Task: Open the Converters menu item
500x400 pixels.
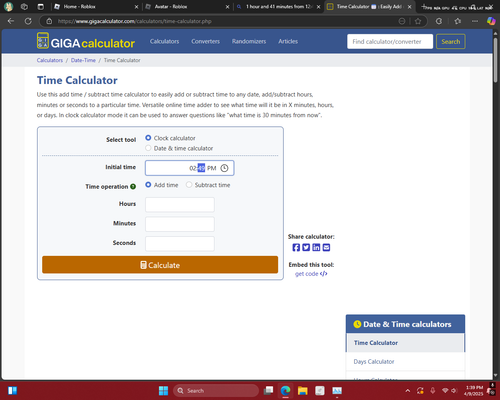Action: tap(205, 41)
